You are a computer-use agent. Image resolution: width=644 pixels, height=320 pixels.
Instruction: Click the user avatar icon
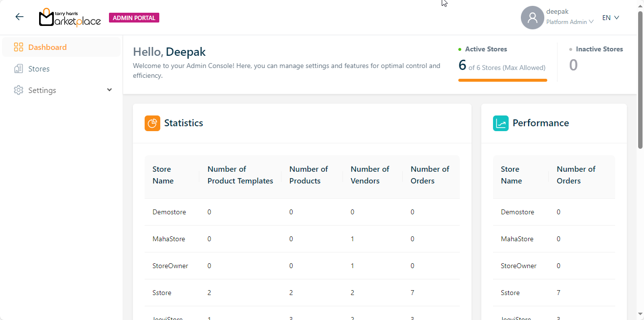532,18
